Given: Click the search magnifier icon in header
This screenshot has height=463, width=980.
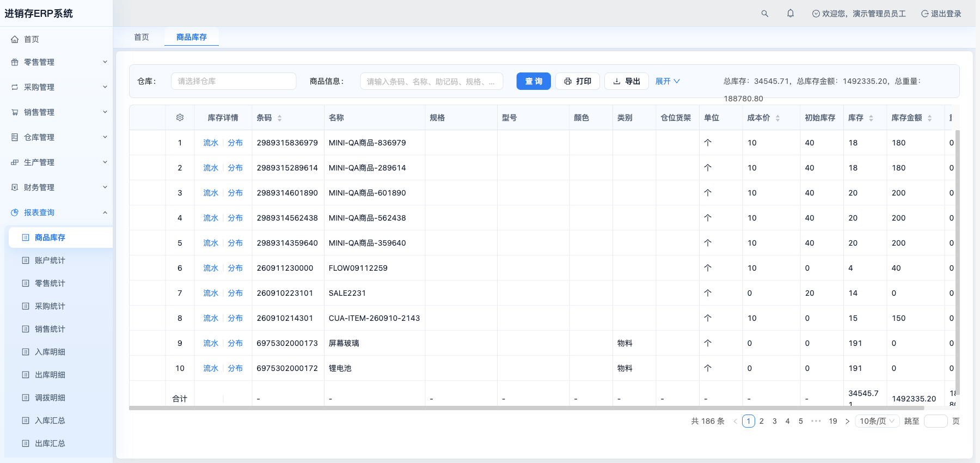Looking at the screenshot, I should (x=765, y=14).
